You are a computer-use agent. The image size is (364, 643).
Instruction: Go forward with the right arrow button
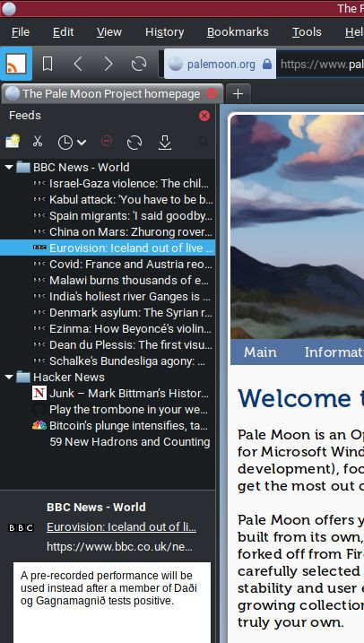(x=108, y=64)
